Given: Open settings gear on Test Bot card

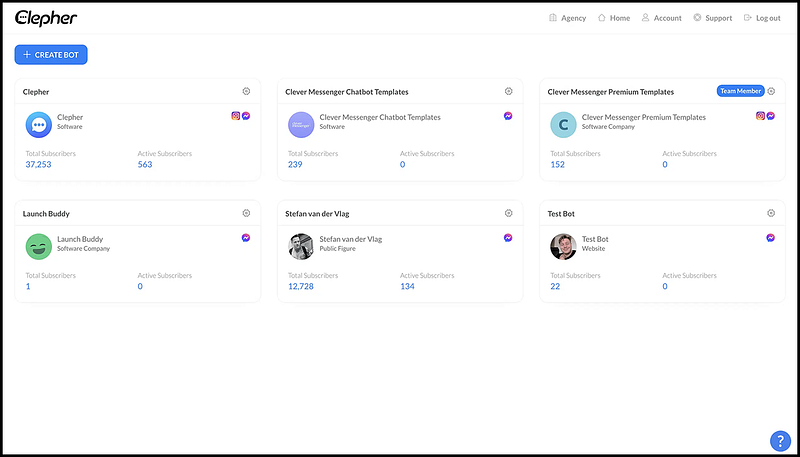Looking at the screenshot, I should pos(771,213).
